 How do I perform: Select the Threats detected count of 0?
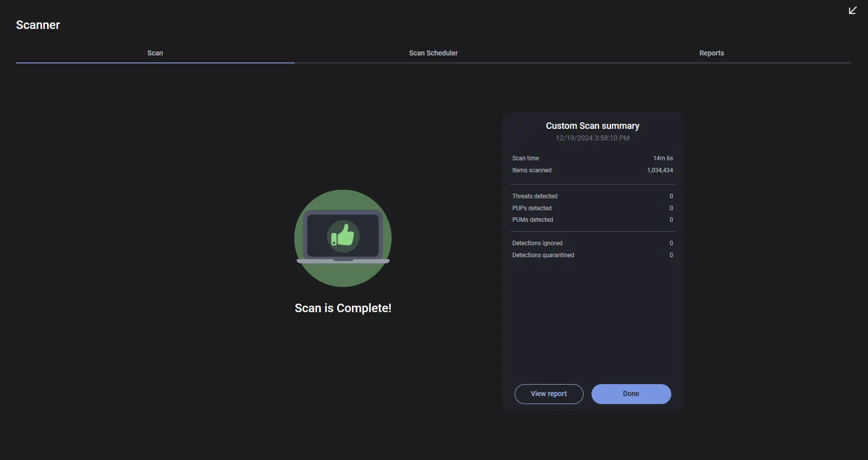point(671,196)
